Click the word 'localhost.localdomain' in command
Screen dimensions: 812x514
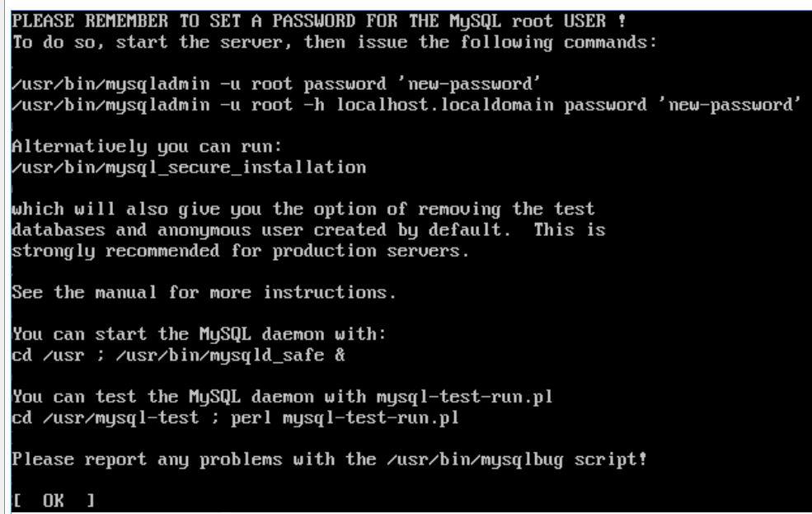coord(445,105)
